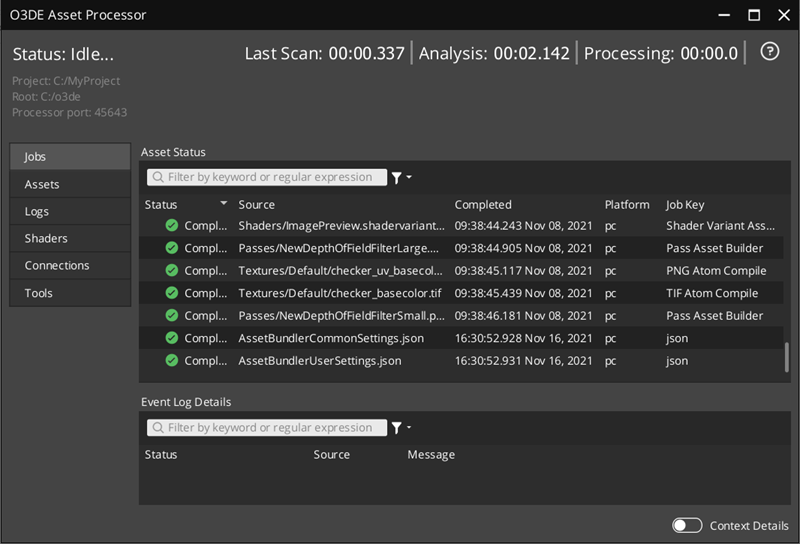Viewport: 800px width, 544px height.
Task: Click green check icon for AssetBundlerCommonSettings.json
Action: pyautogui.click(x=171, y=338)
